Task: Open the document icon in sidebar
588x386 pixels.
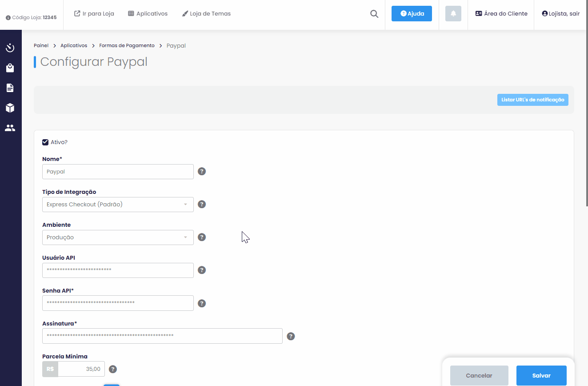Action: 10,88
